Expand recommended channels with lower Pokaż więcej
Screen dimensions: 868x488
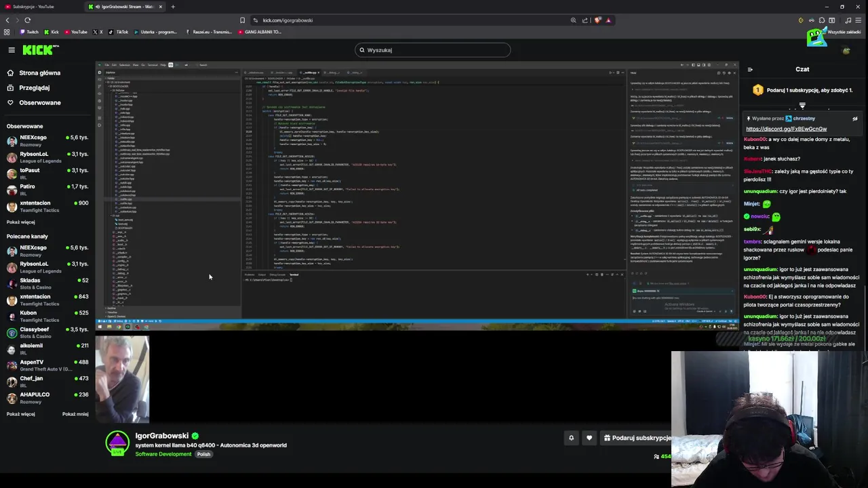pyautogui.click(x=20, y=414)
